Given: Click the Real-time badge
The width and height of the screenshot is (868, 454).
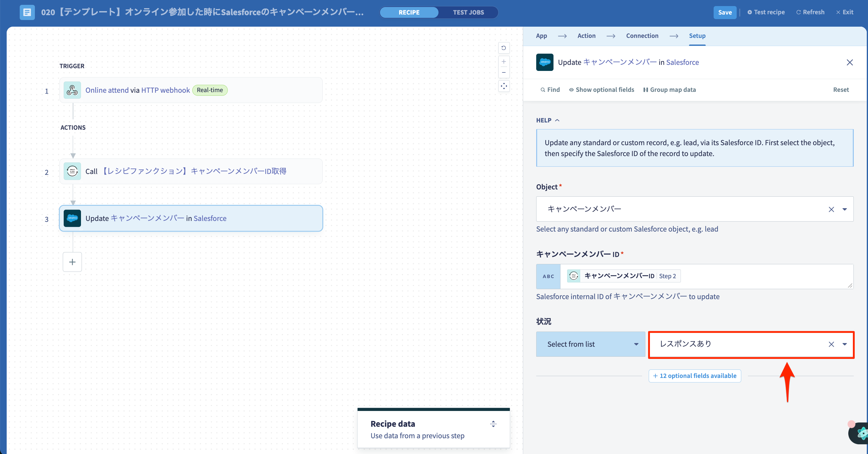Looking at the screenshot, I should coord(210,90).
